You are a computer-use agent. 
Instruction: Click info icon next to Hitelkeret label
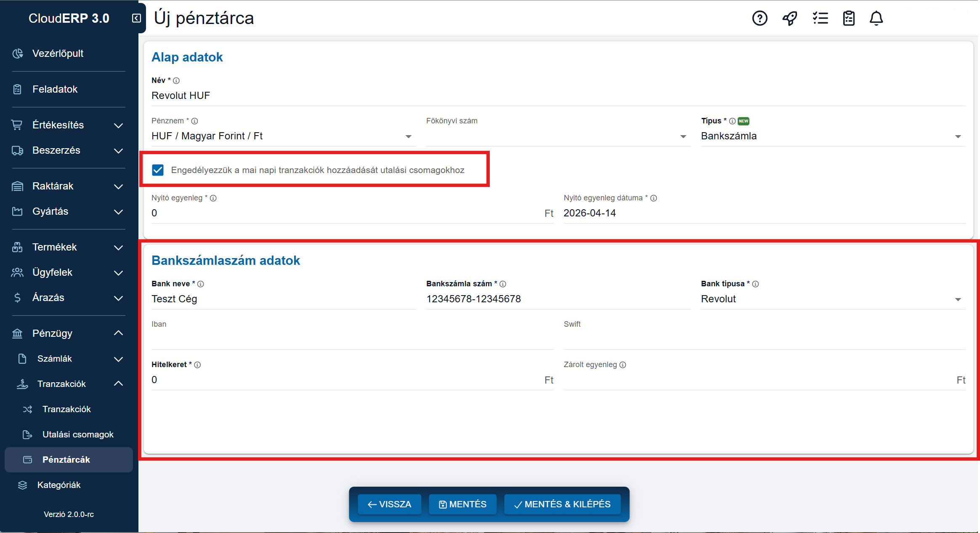(x=197, y=365)
